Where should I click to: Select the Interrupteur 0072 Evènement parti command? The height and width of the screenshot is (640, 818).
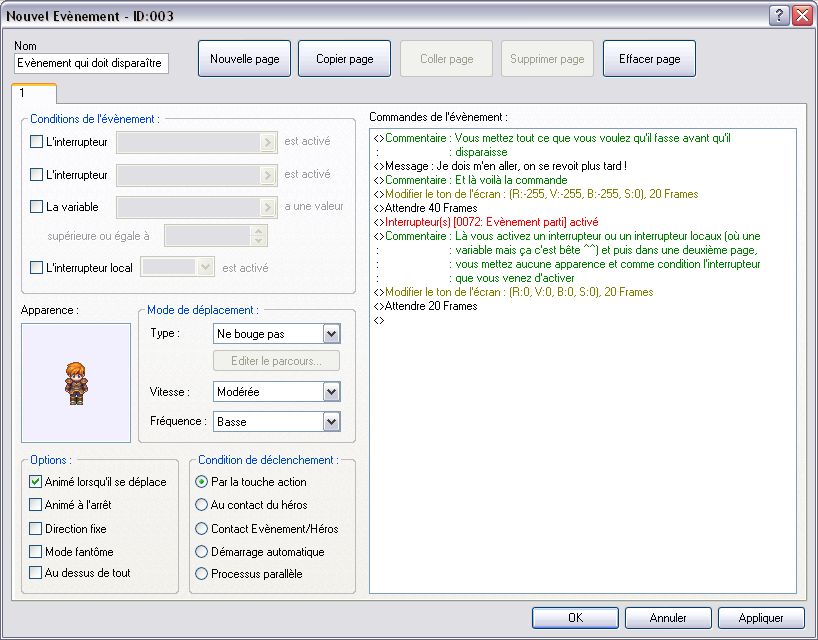click(x=486, y=222)
